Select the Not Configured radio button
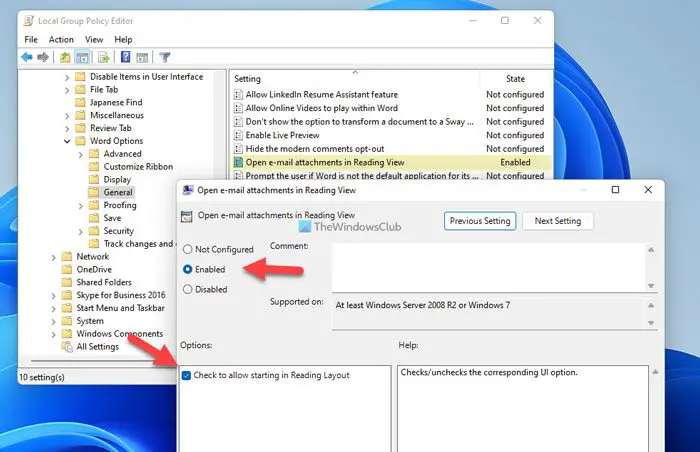This screenshot has height=452, width=700. tap(188, 249)
